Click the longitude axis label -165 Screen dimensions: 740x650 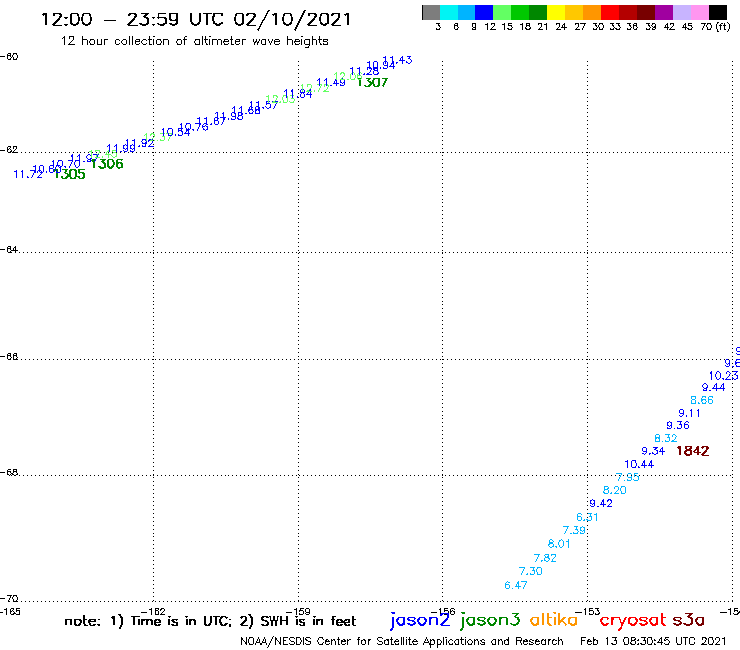coord(10,612)
